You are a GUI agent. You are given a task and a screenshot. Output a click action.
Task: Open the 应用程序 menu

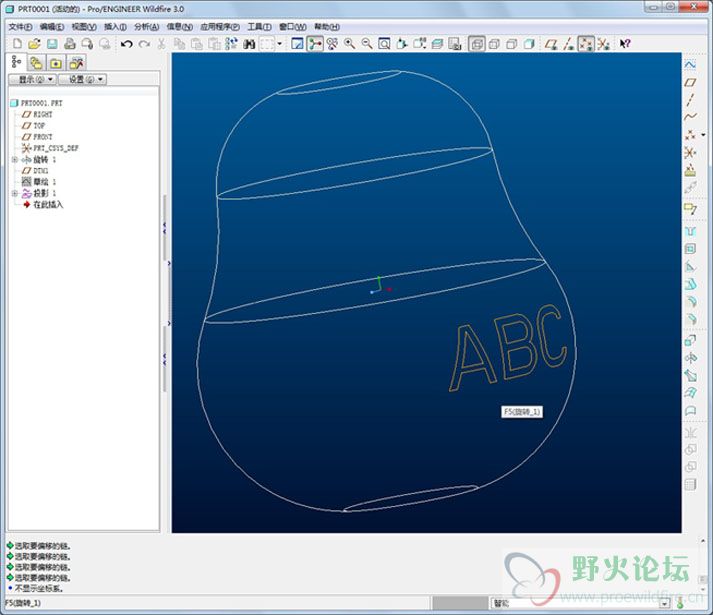(x=220, y=27)
